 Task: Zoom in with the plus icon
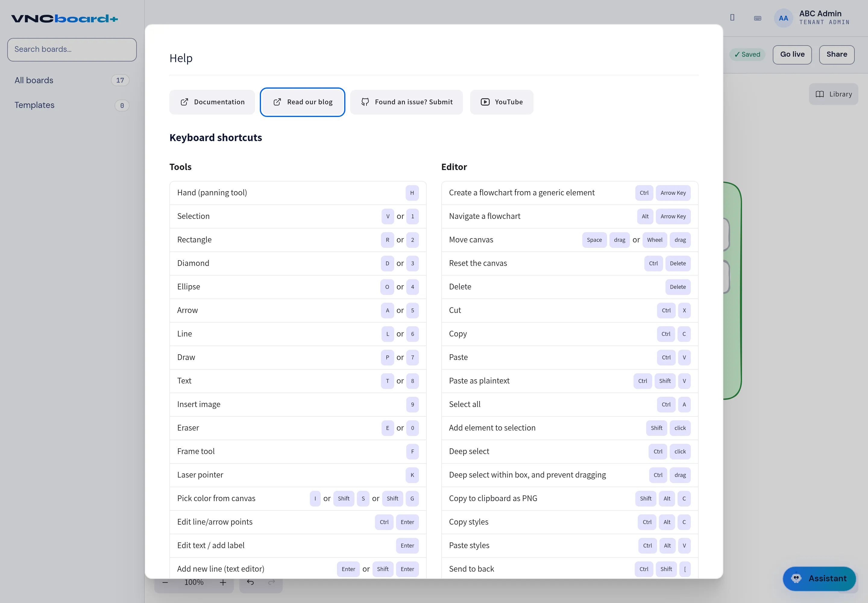(x=223, y=582)
